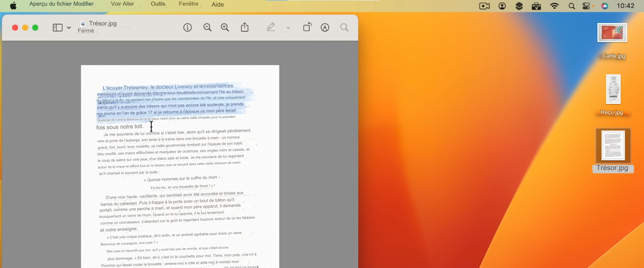Click the 10:42 clock
The height and width of the screenshot is (268, 644).
(x=626, y=6)
